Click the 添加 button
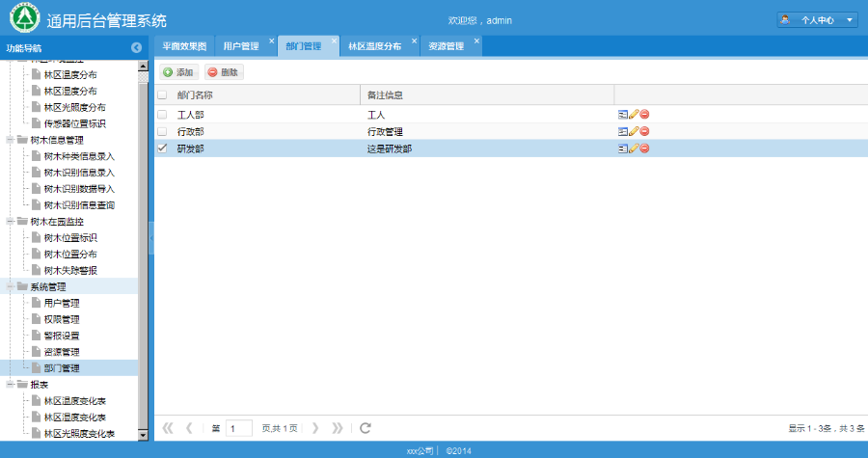The image size is (868, 458). [x=178, y=72]
